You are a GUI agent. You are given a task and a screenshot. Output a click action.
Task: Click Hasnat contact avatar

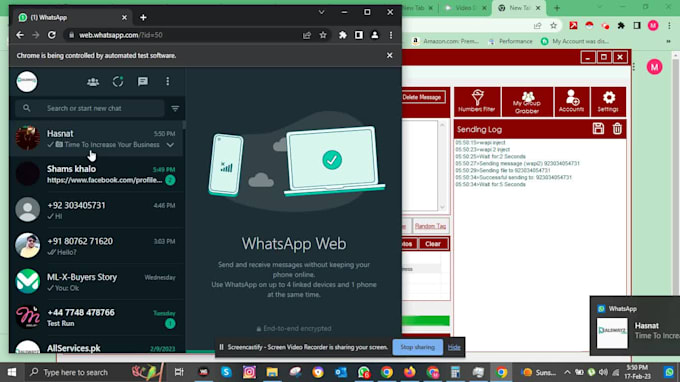pyautogui.click(x=27, y=138)
